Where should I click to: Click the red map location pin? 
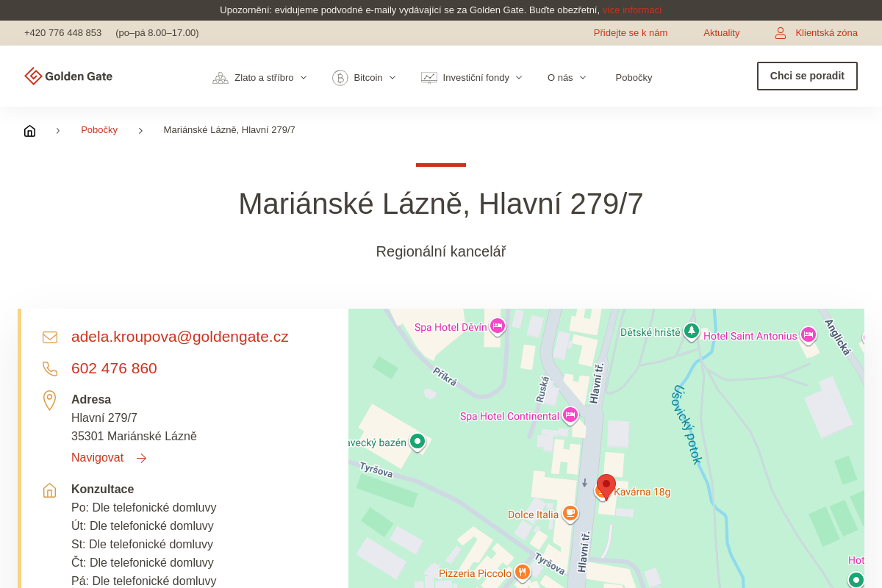coord(606,486)
